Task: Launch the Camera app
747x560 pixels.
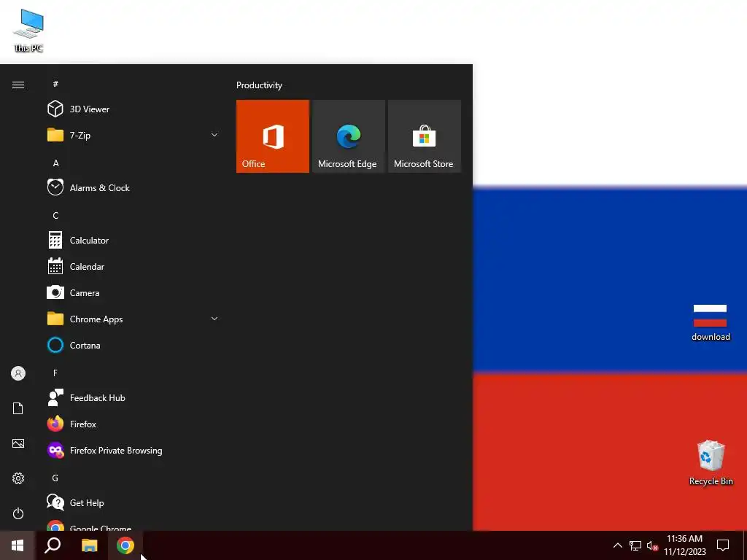Action: 133,293
